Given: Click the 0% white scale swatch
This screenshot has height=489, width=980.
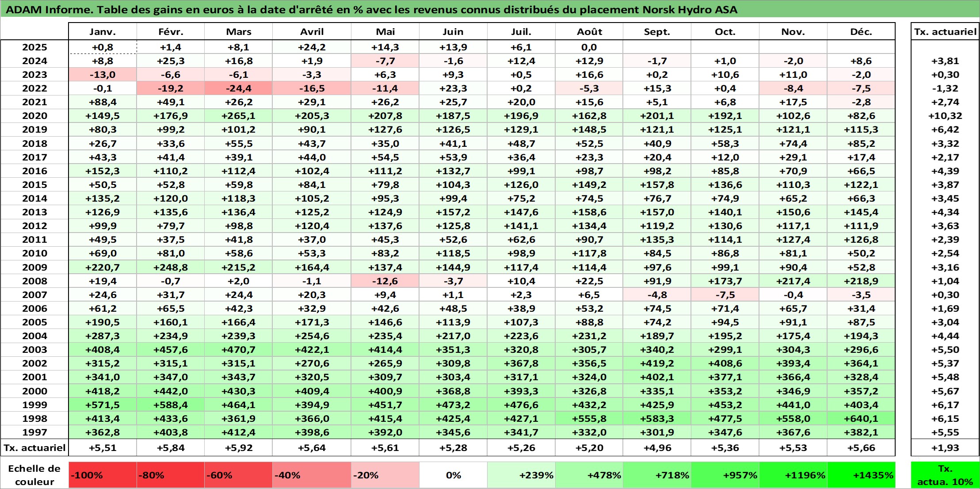Looking at the screenshot, I should point(453,475).
